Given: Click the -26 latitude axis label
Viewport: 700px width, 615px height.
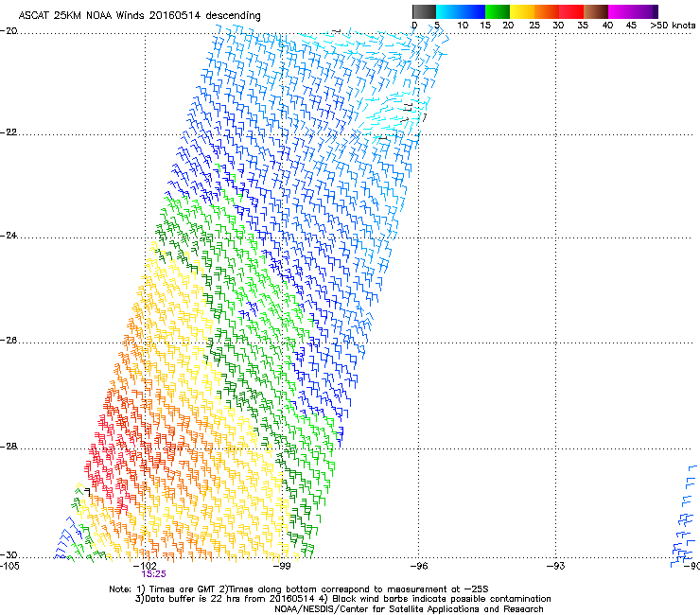Looking at the screenshot, I should tap(9, 341).
